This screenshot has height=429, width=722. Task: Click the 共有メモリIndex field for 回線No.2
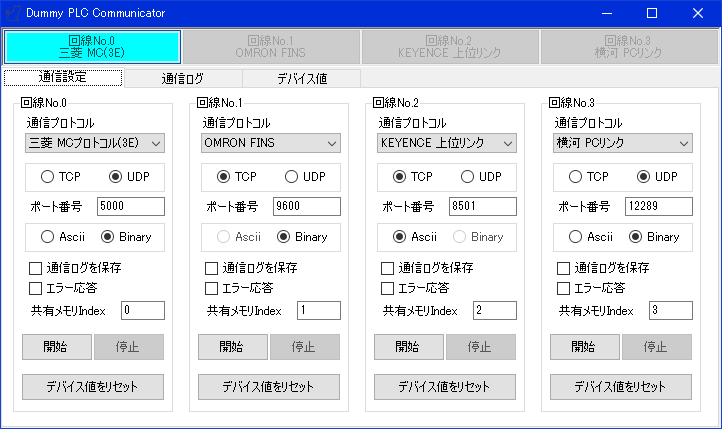coord(495,311)
